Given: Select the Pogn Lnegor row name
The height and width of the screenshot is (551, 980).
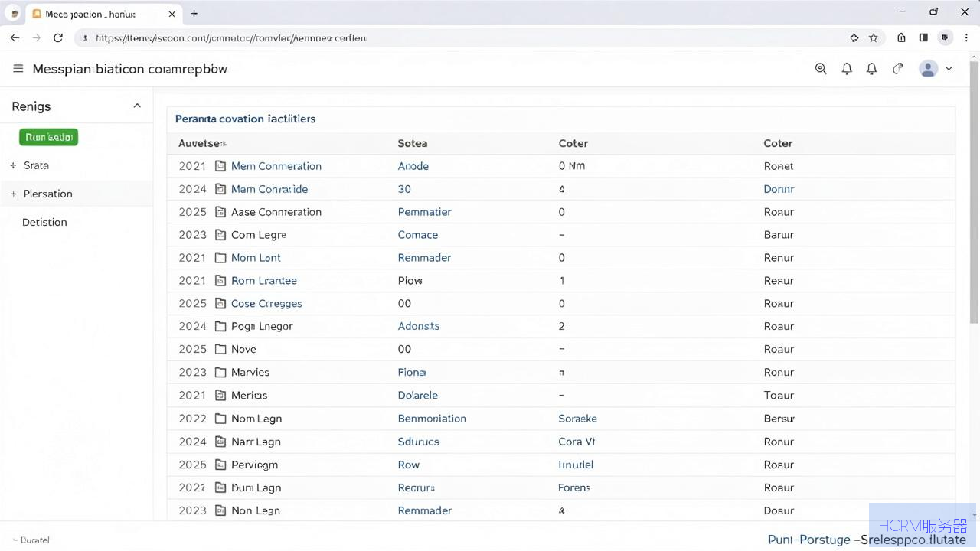Looking at the screenshot, I should 262,326.
